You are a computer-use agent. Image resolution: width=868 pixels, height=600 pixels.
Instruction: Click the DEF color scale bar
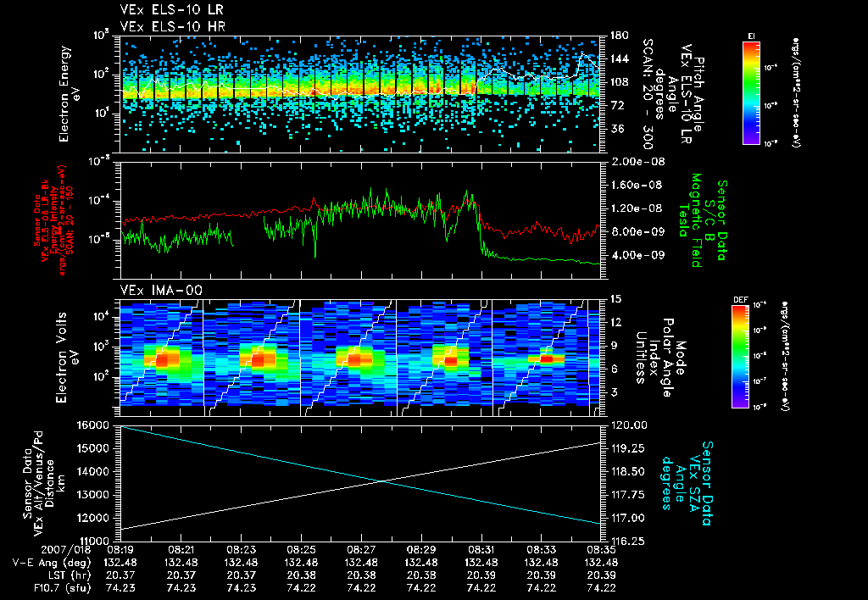pos(740,357)
